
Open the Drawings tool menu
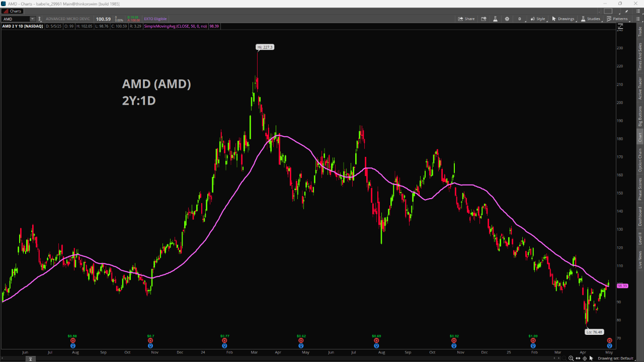coord(563,19)
